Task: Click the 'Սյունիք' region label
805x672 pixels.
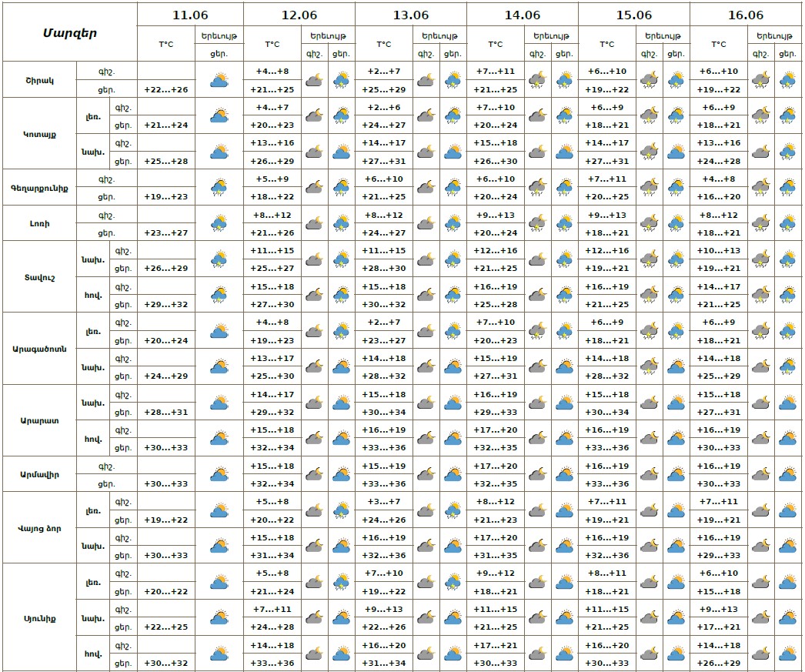Action: coord(39,618)
